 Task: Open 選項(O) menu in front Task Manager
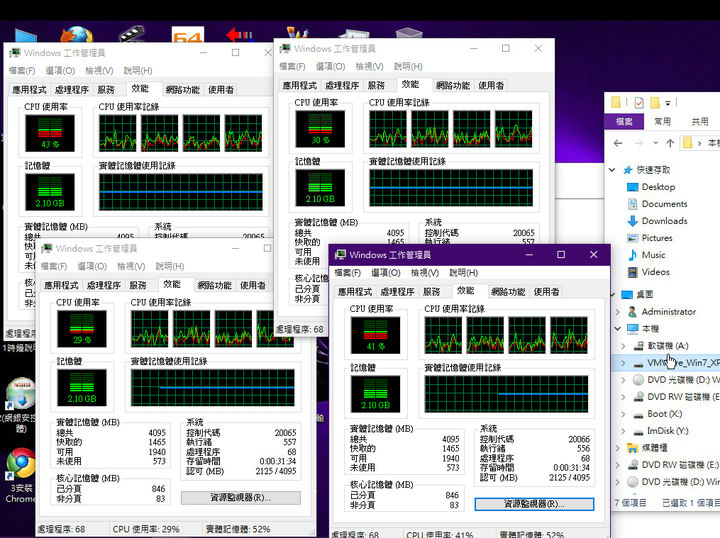[x=386, y=273]
